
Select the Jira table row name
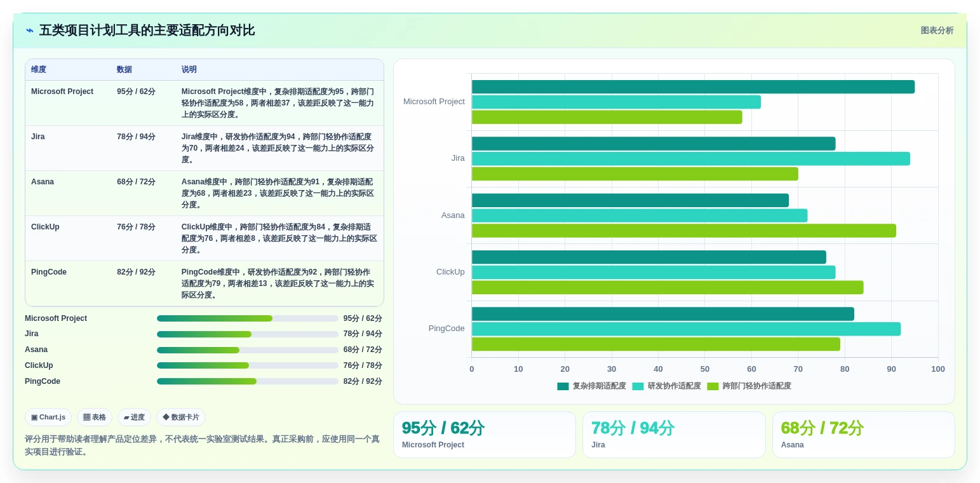38,137
